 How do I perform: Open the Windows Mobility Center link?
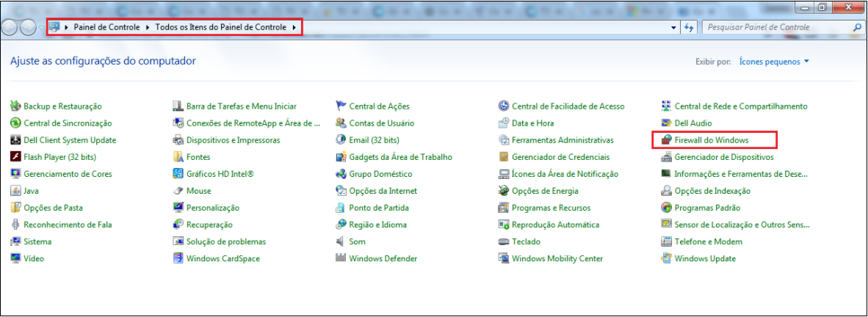[557, 258]
